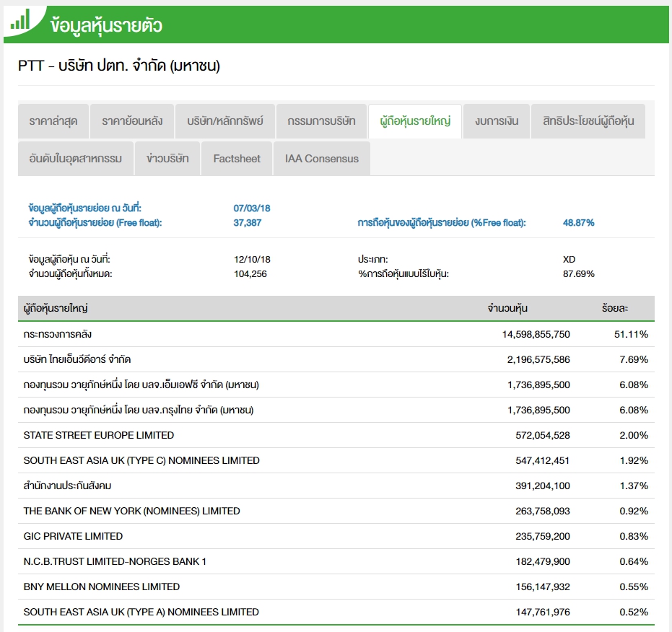Open the งบการเงิน tab
The image size is (672, 632).
pos(497,121)
